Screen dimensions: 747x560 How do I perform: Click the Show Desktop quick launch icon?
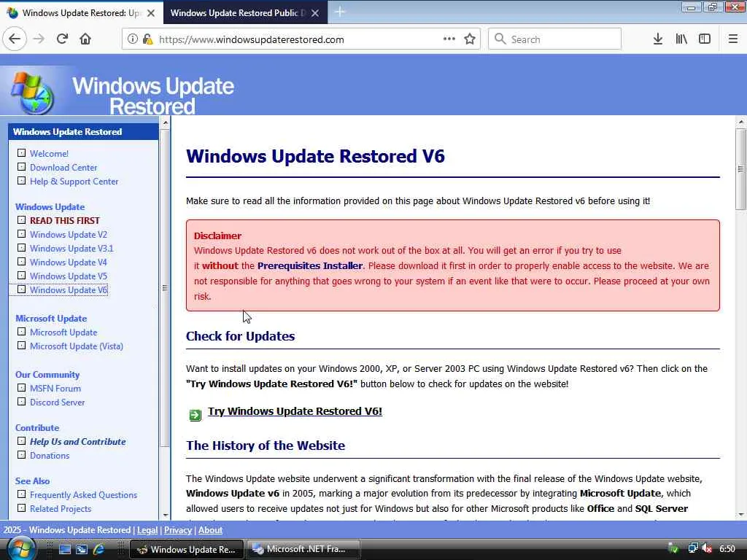pyautogui.click(x=65, y=549)
